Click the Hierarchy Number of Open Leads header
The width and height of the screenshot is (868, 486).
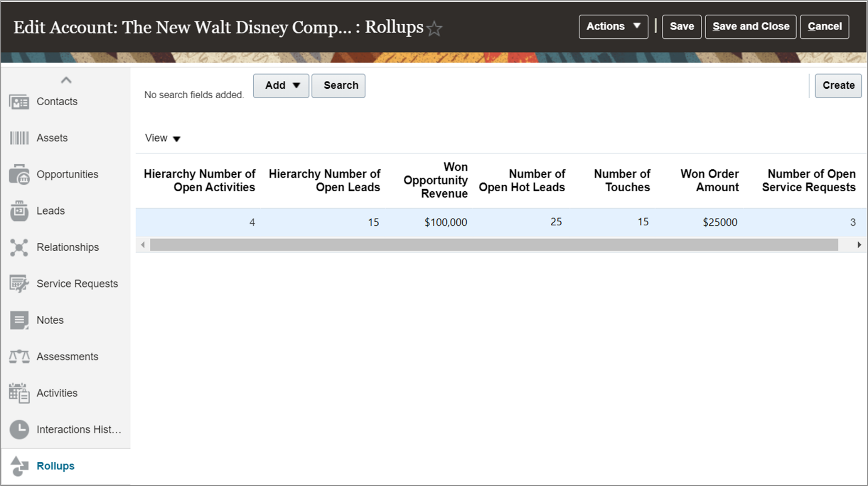click(324, 181)
